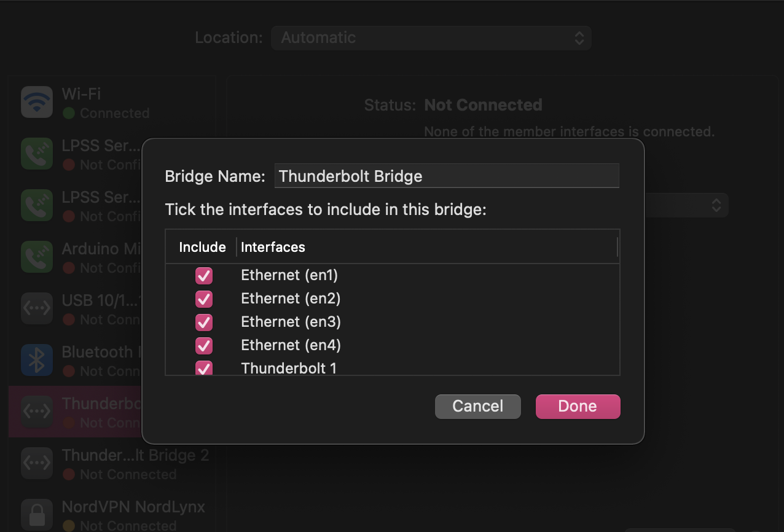Click the Bridge Name text field
784x532 pixels.
[x=447, y=176]
